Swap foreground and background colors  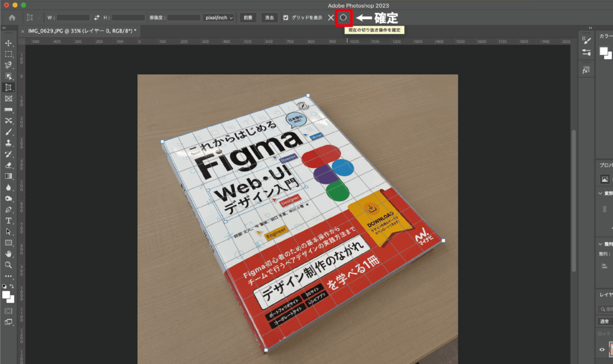(11, 286)
